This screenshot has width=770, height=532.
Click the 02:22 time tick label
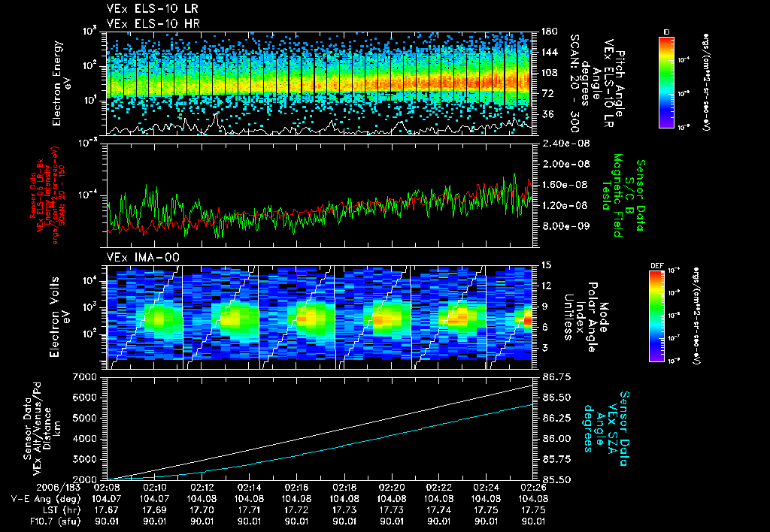click(439, 488)
